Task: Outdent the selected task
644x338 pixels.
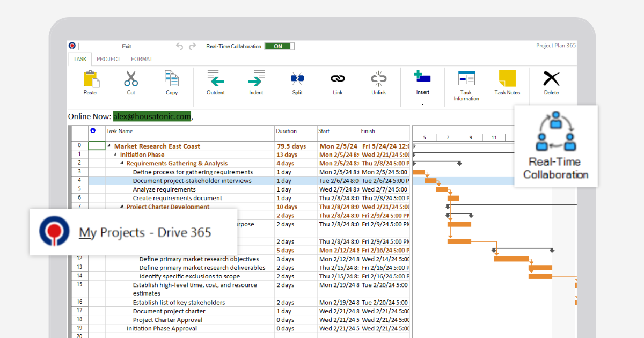Action: coord(215,82)
